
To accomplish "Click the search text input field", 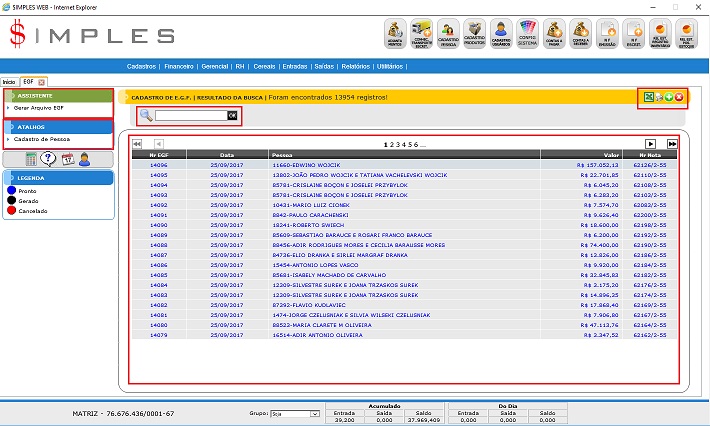I will [190, 116].
